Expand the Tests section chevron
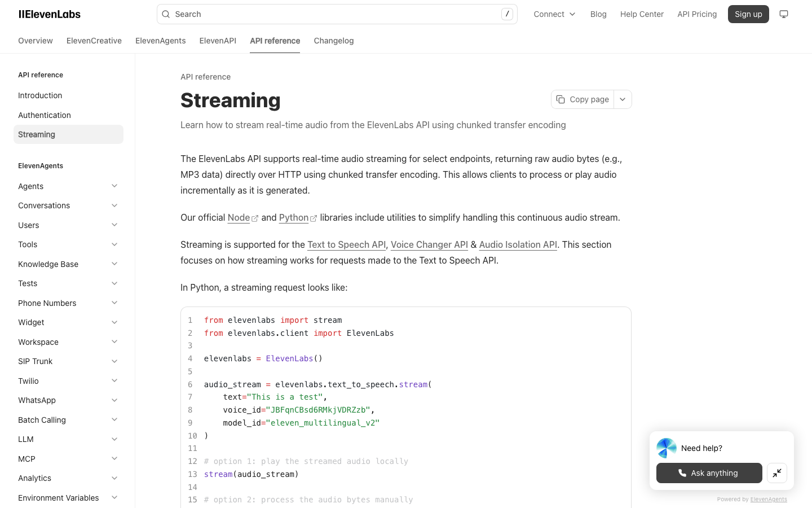The width and height of the screenshot is (812, 508). point(114,283)
